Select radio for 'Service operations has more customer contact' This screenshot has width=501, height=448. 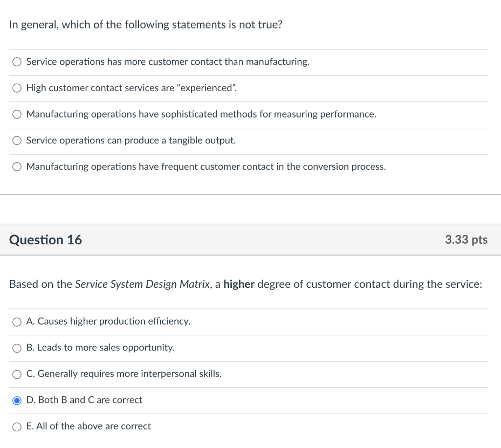tap(17, 62)
